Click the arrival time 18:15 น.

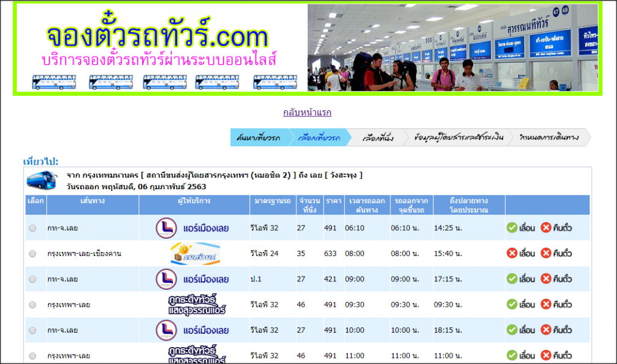tap(448, 330)
